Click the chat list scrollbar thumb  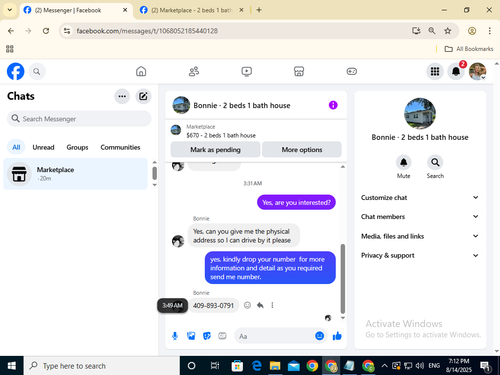pos(155,173)
